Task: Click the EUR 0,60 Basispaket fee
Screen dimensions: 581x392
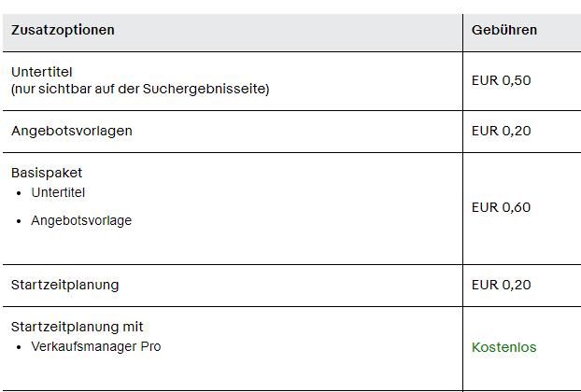Action: [x=501, y=207]
